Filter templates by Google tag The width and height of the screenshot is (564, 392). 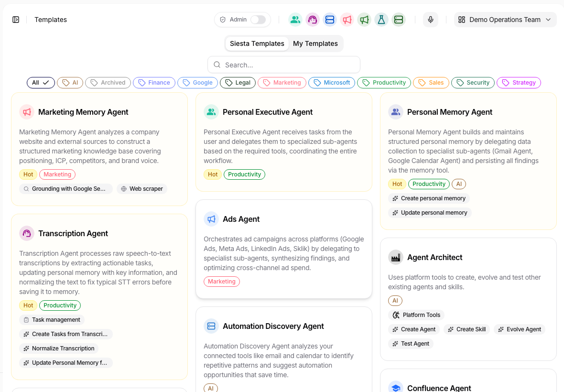pos(197,83)
